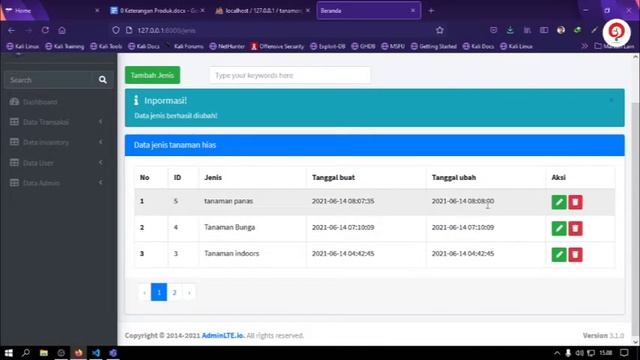Open the Kali Forums bookmark
Screen dimensions: 640x360
pyautogui.click(x=185, y=46)
